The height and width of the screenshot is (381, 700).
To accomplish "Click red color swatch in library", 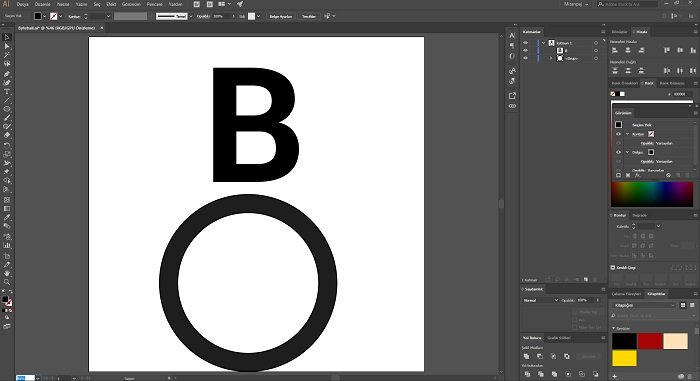I will point(650,341).
